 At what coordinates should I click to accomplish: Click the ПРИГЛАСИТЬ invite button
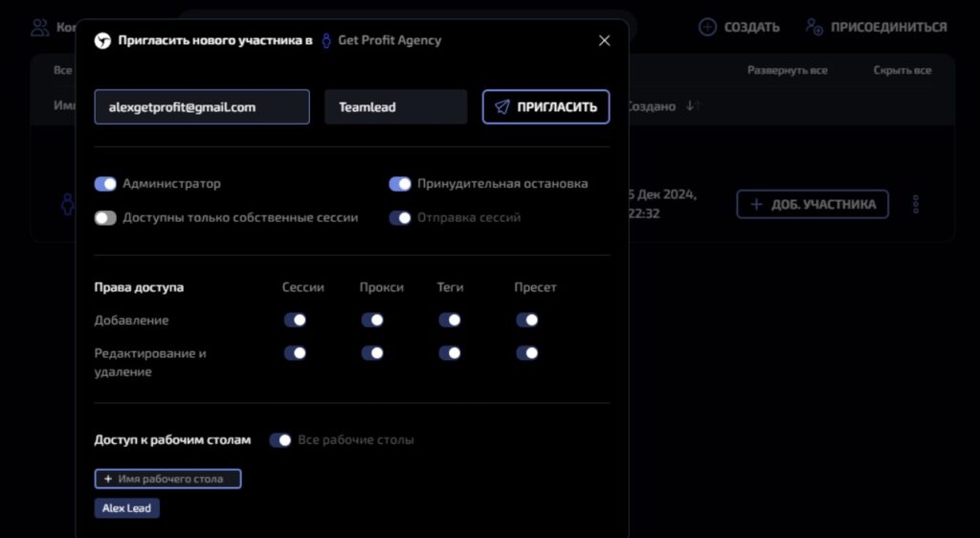[546, 107]
